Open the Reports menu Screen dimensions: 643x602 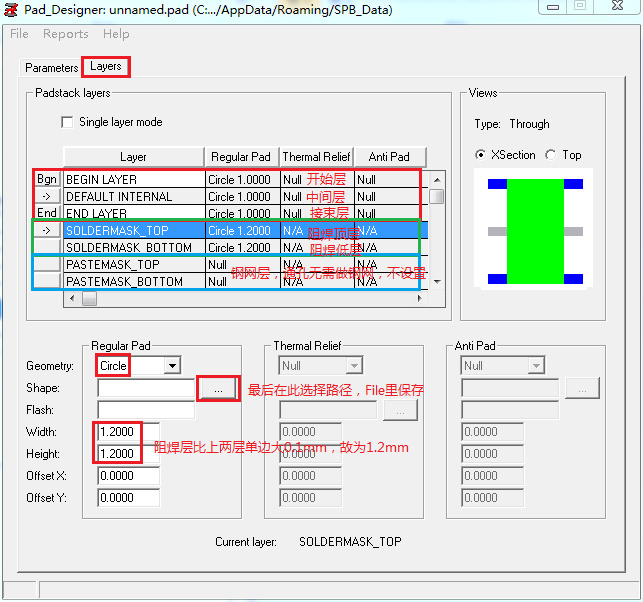[66, 34]
